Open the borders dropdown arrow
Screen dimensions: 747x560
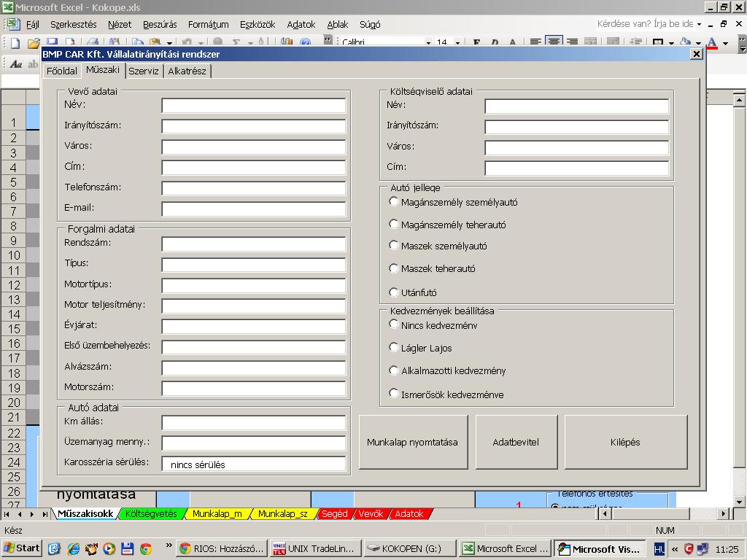(x=671, y=43)
